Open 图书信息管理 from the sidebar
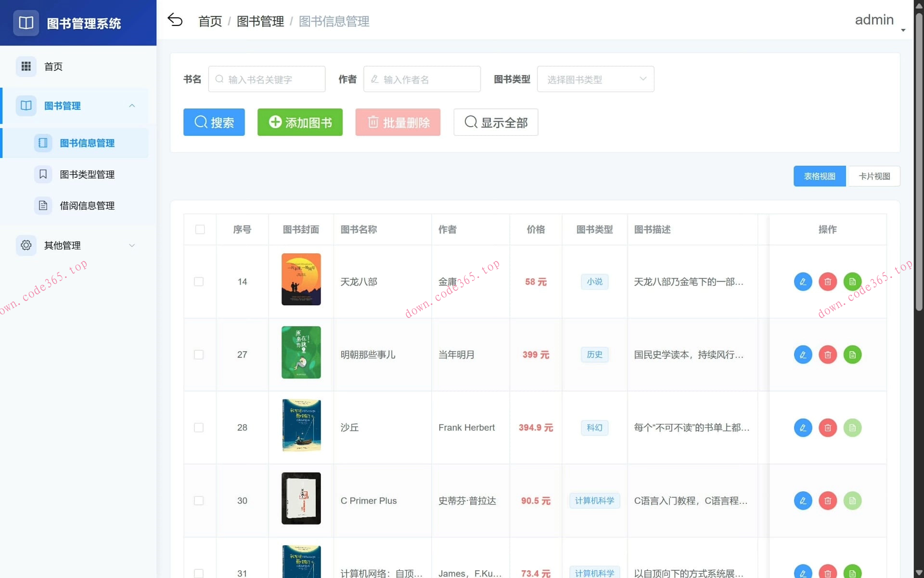 pyautogui.click(x=87, y=143)
